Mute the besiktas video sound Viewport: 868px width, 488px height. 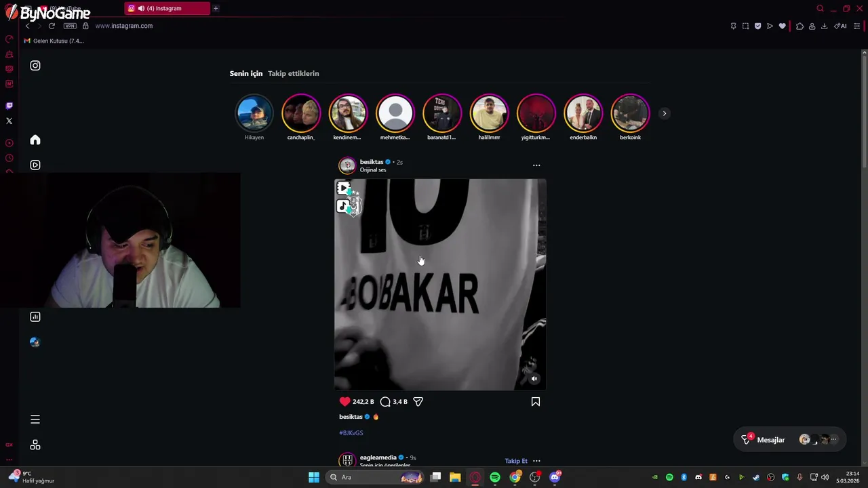[x=534, y=379]
